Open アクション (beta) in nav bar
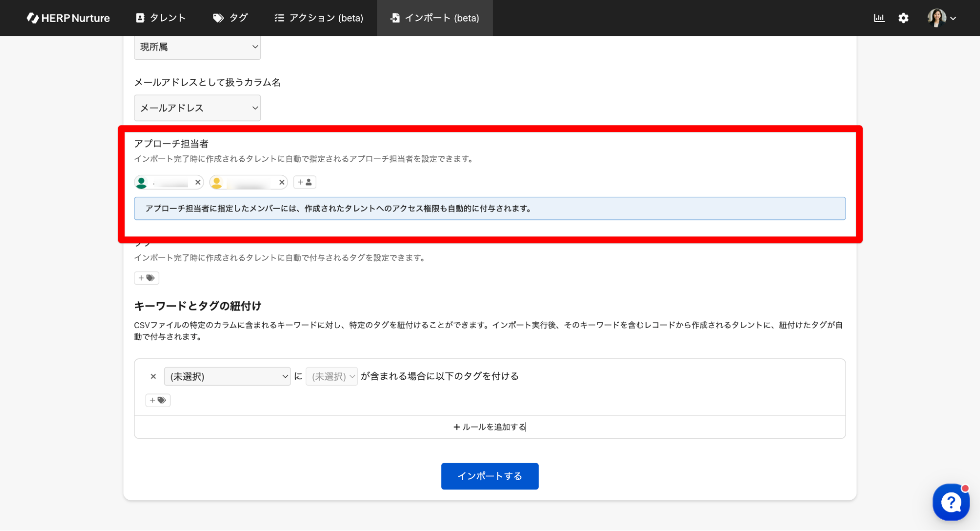980x531 pixels. 319,18
